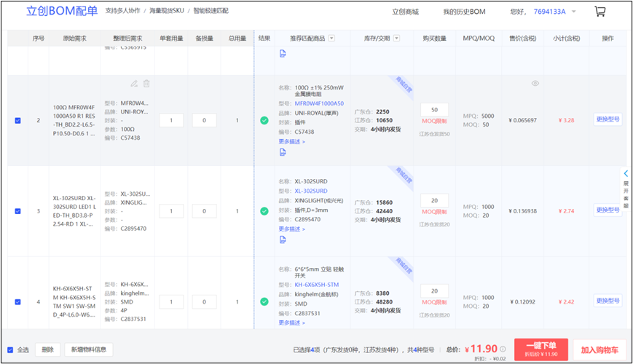Click the 售价(含税) column header
The width and height of the screenshot is (633, 364).
pyautogui.click(x=523, y=39)
